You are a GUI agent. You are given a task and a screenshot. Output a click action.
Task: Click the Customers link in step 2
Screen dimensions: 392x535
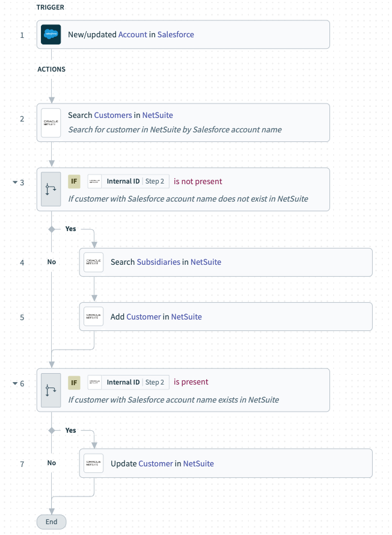[x=113, y=115]
